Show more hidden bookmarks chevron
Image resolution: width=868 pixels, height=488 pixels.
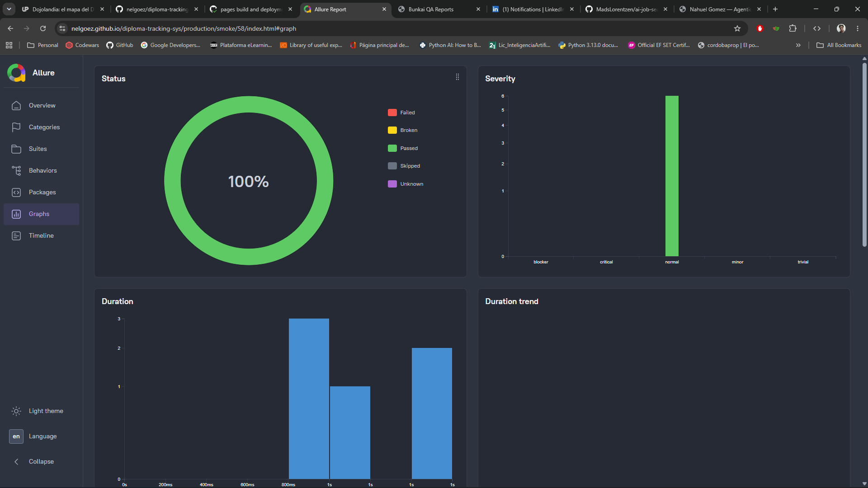click(798, 45)
